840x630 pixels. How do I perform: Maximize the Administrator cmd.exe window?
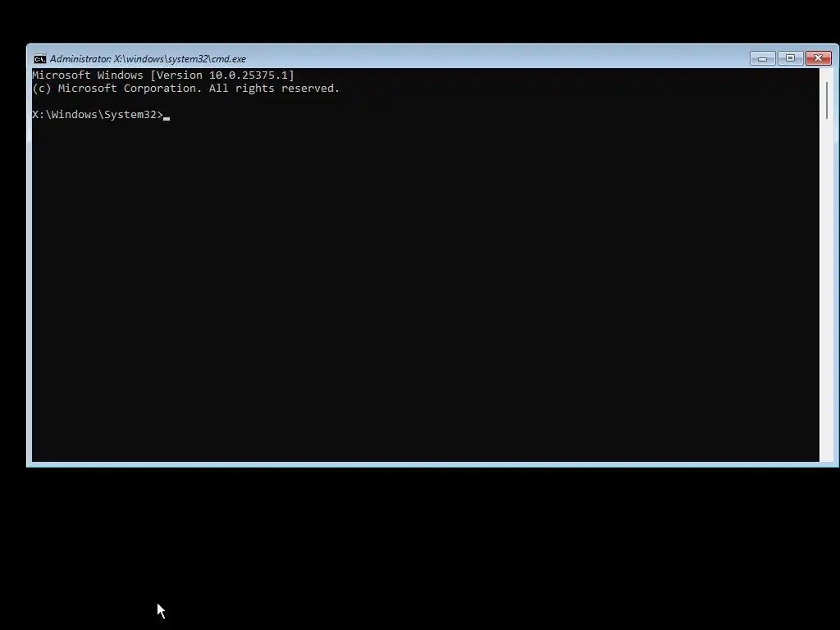(x=790, y=58)
